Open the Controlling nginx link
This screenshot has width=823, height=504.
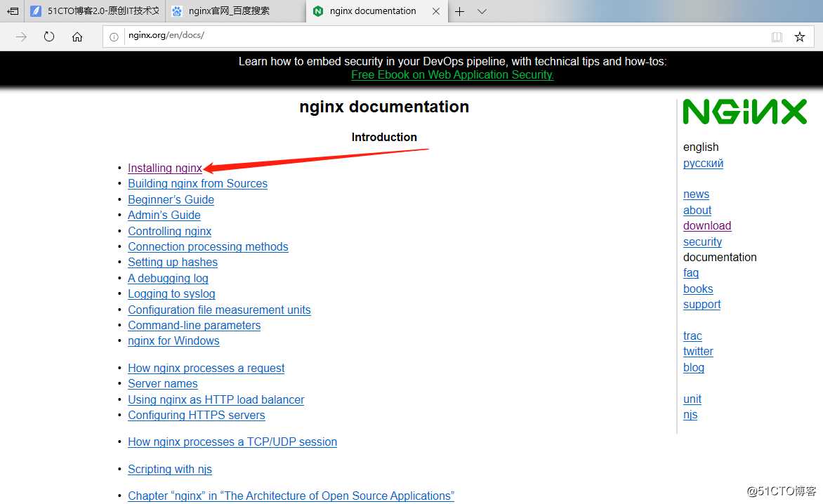tap(169, 231)
